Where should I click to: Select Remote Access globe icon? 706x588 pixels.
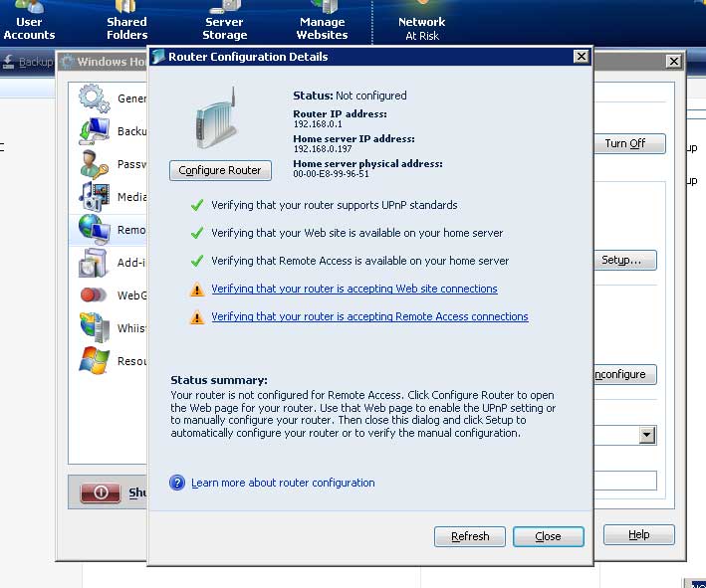[x=95, y=230]
